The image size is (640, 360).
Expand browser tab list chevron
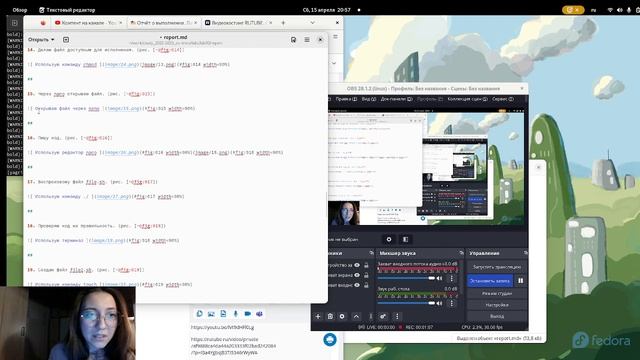(313, 23)
